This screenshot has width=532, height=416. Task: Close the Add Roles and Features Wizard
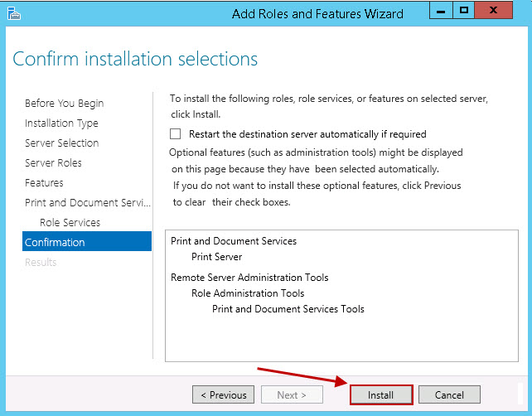[x=499, y=11]
